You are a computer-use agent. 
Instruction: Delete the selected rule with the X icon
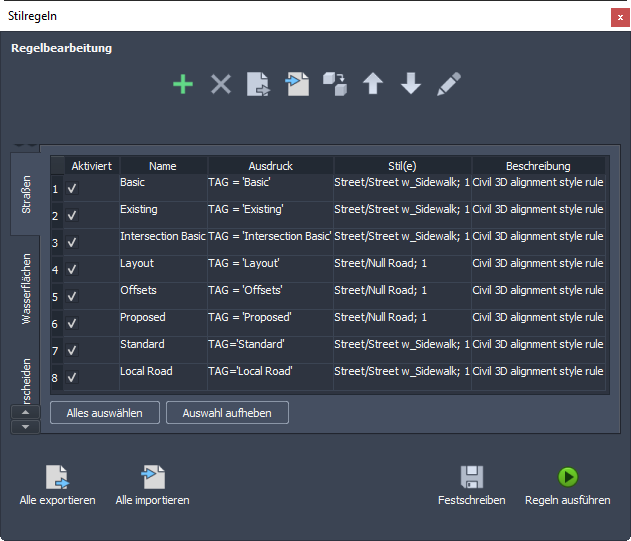click(x=221, y=84)
